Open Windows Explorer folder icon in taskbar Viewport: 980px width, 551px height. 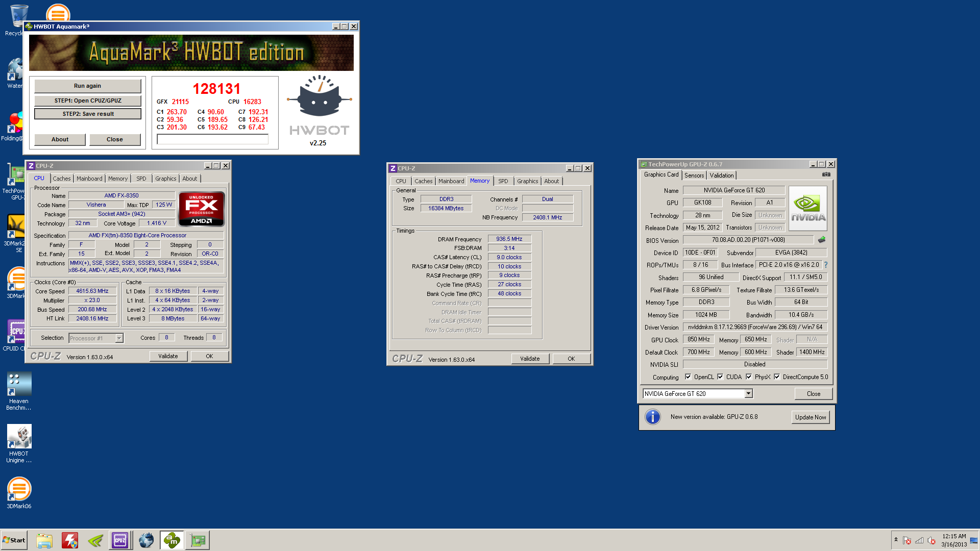44,540
